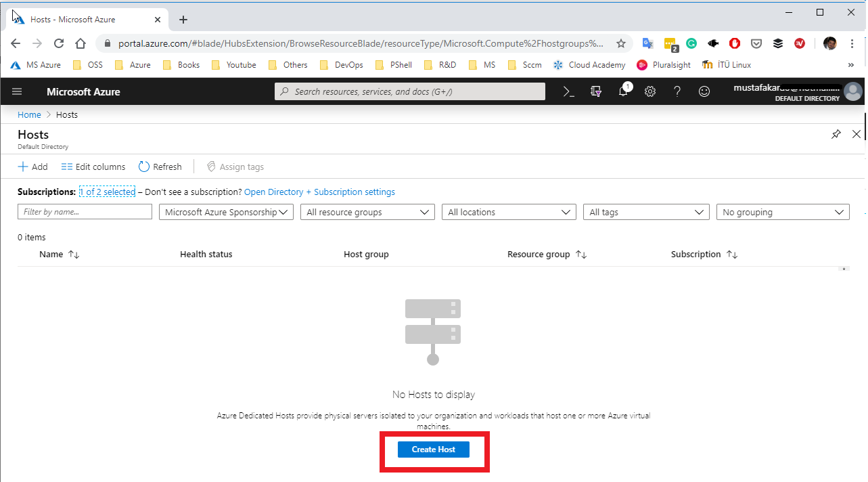Screen dimensions: 868x482
Task: Click the browser back arrow
Action: point(16,43)
